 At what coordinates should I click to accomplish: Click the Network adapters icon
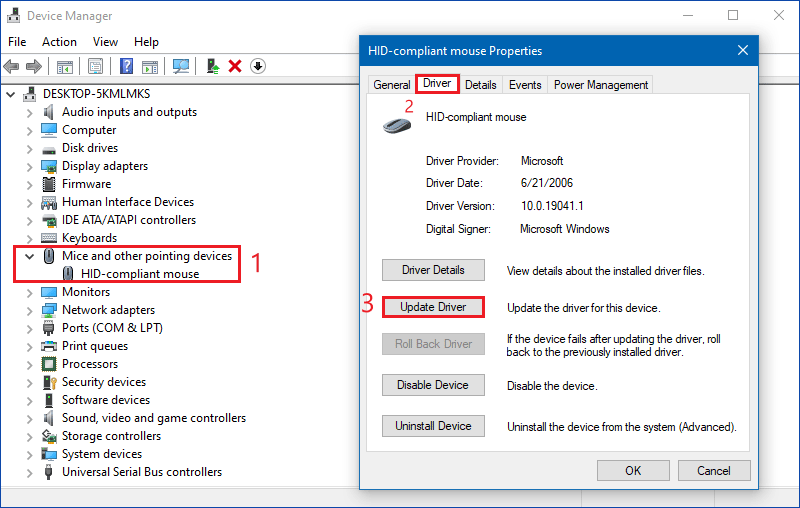[49, 310]
